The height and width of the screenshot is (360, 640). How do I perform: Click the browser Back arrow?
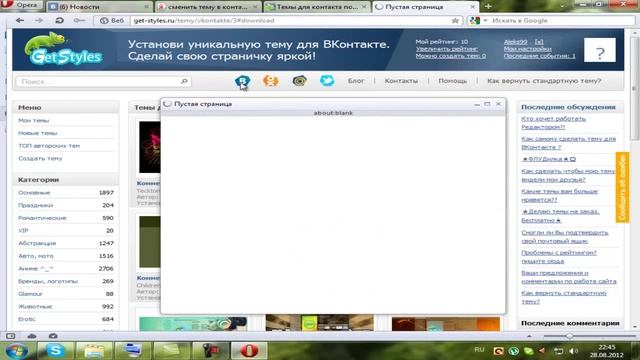point(20,20)
